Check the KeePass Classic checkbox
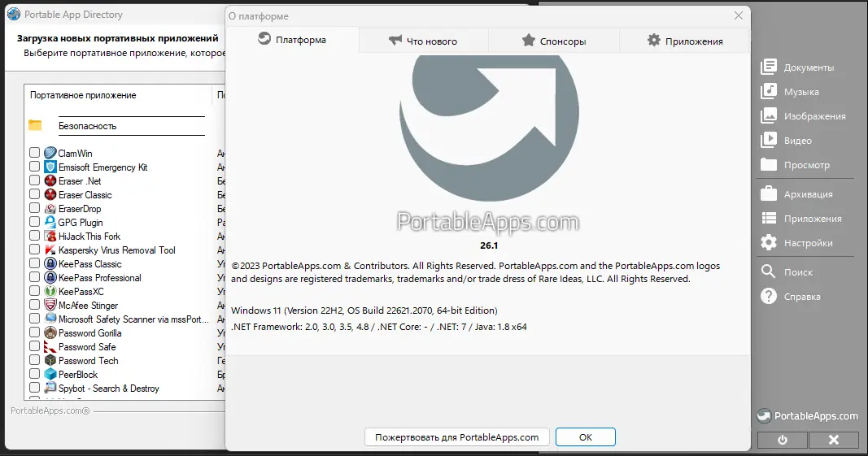 coord(34,263)
